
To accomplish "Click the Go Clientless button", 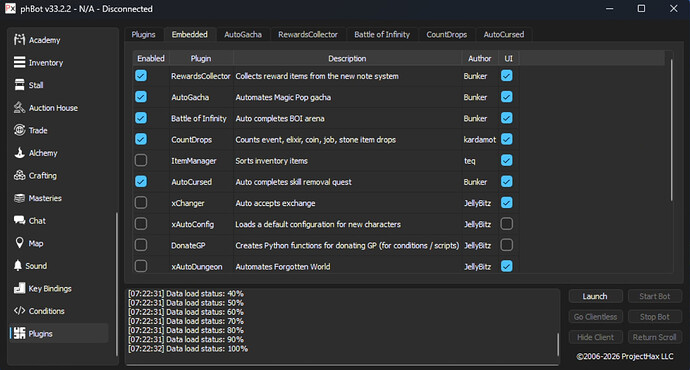I will coord(595,317).
